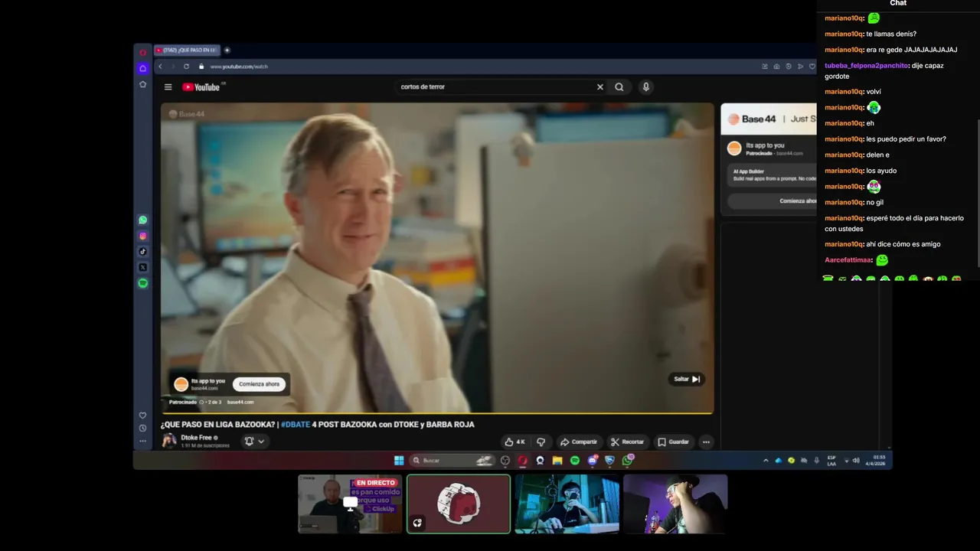
Task: Click the YouTube logo to go home
Action: [201, 87]
